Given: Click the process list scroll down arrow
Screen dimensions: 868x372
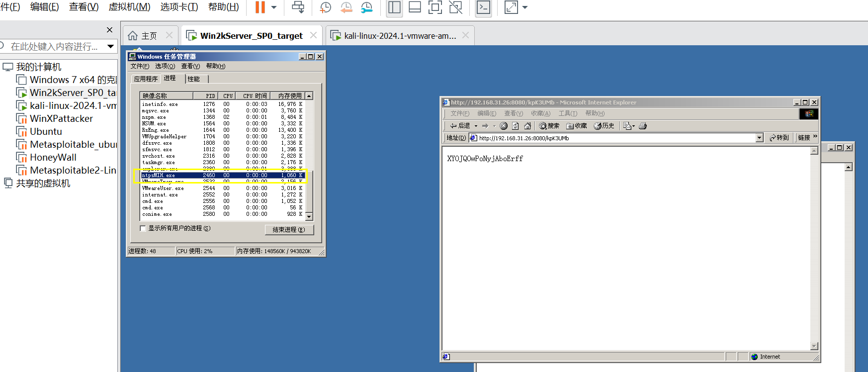Looking at the screenshot, I should coord(309,216).
